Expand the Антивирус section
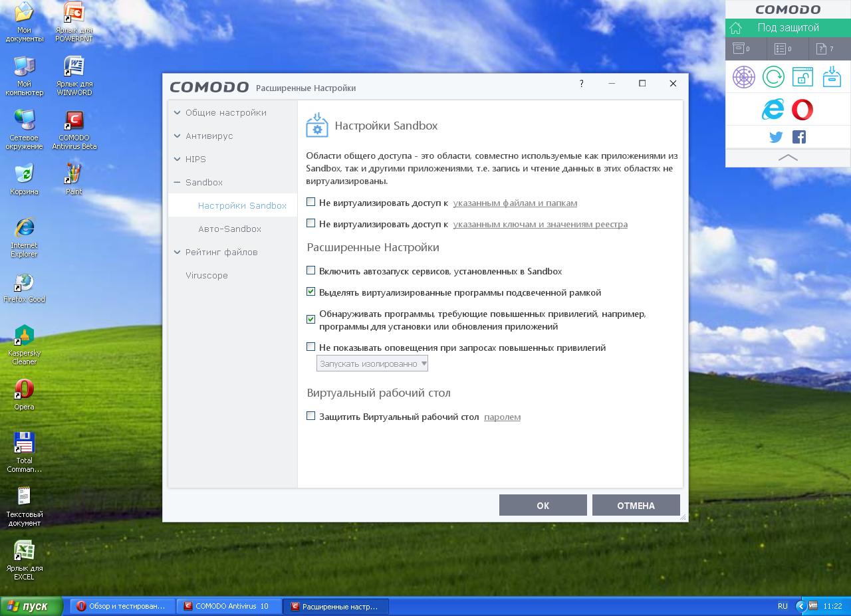Viewport: 851px width, 616px height. point(233,136)
